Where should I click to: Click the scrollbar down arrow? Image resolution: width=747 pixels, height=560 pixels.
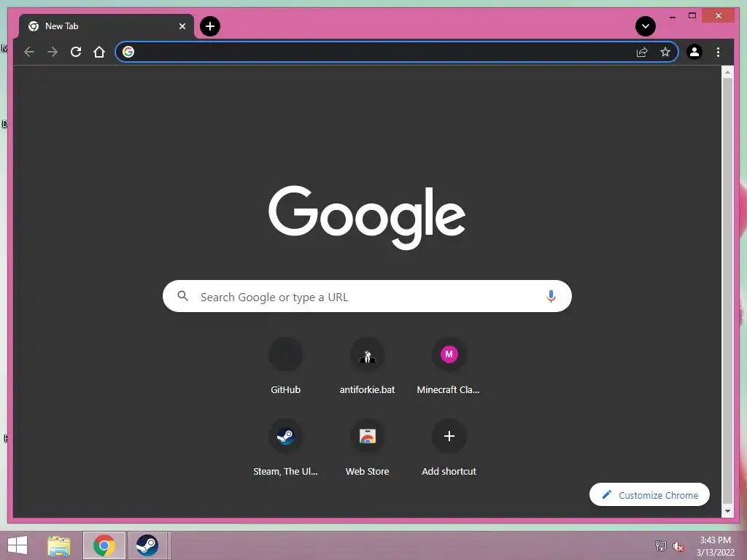727,511
